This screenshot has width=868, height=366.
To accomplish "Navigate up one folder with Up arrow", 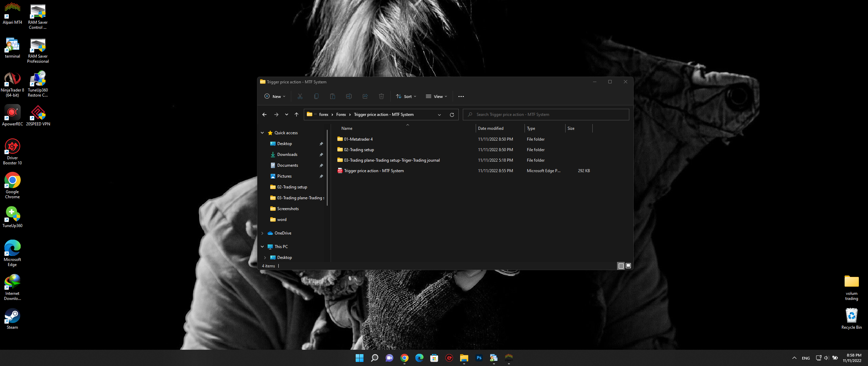I will point(296,115).
